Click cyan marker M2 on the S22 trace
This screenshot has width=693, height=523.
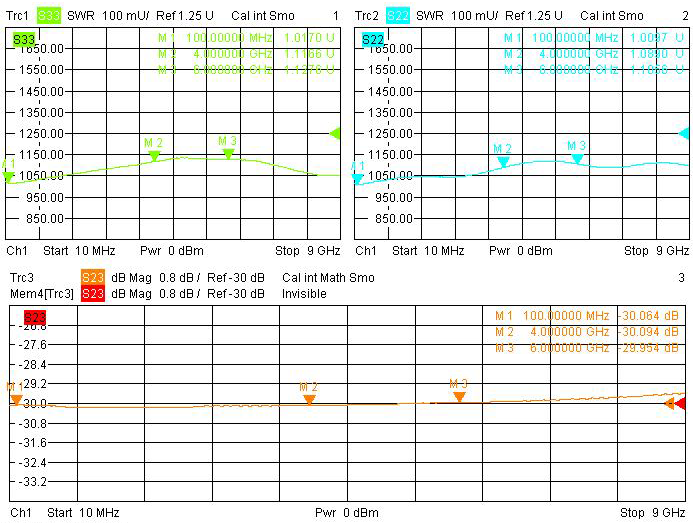503,161
